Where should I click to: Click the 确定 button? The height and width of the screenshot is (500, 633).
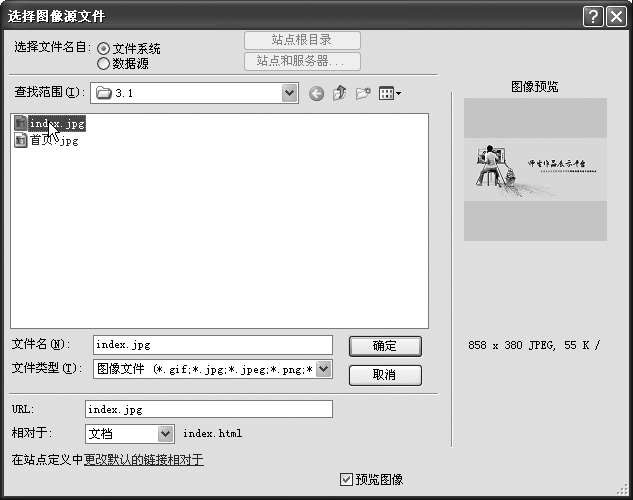[x=385, y=346]
